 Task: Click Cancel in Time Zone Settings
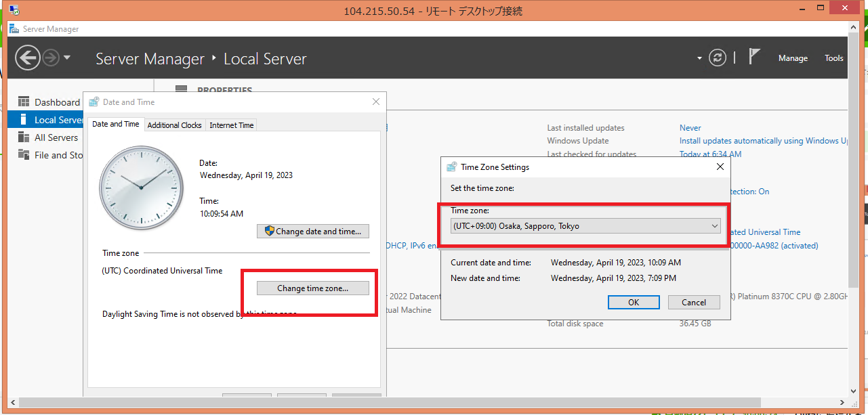(x=693, y=303)
